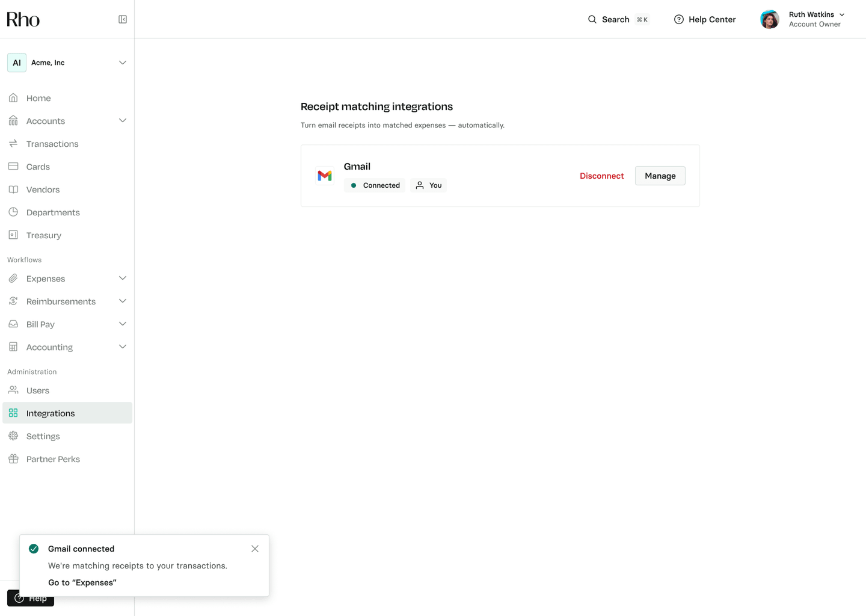Viewport: 866px width, 616px height.
Task: Click the Treasury icon in sidebar
Action: click(13, 235)
